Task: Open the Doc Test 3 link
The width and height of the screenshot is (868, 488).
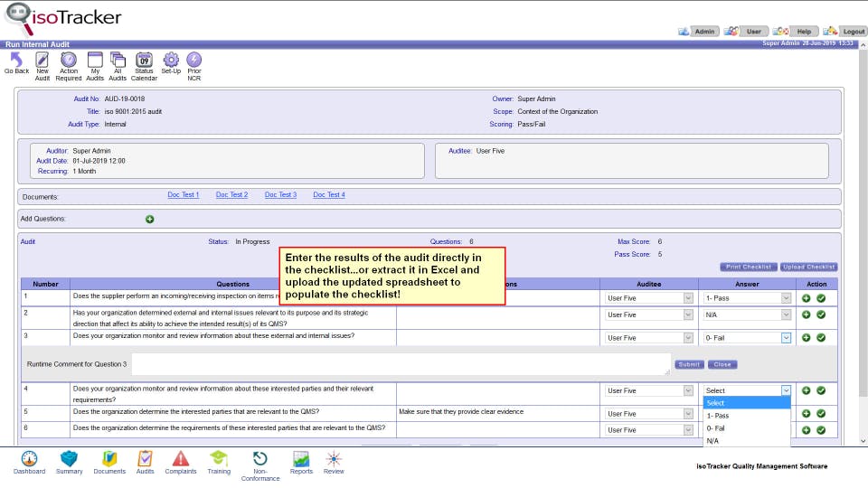Action: click(280, 195)
